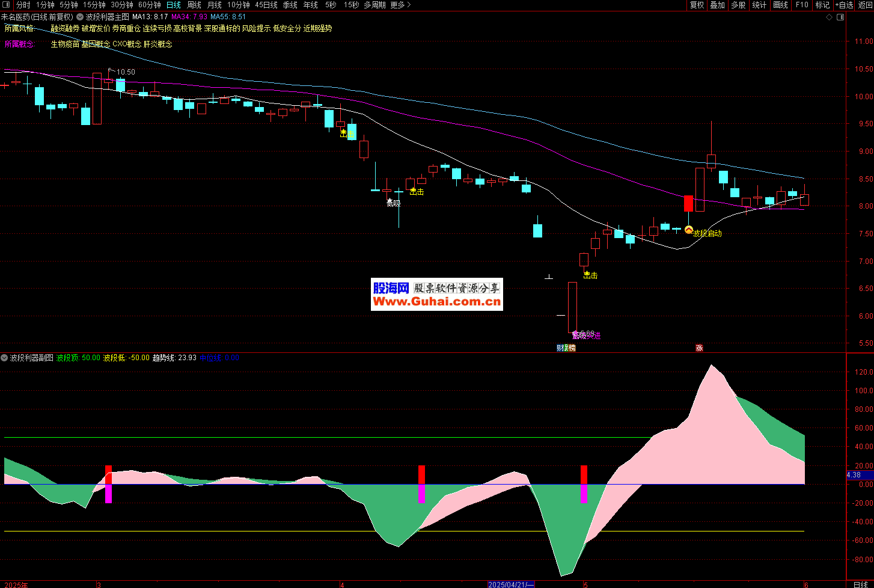Click the 4.38 value on indicator axis
874x588 pixels.
[x=854, y=475]
